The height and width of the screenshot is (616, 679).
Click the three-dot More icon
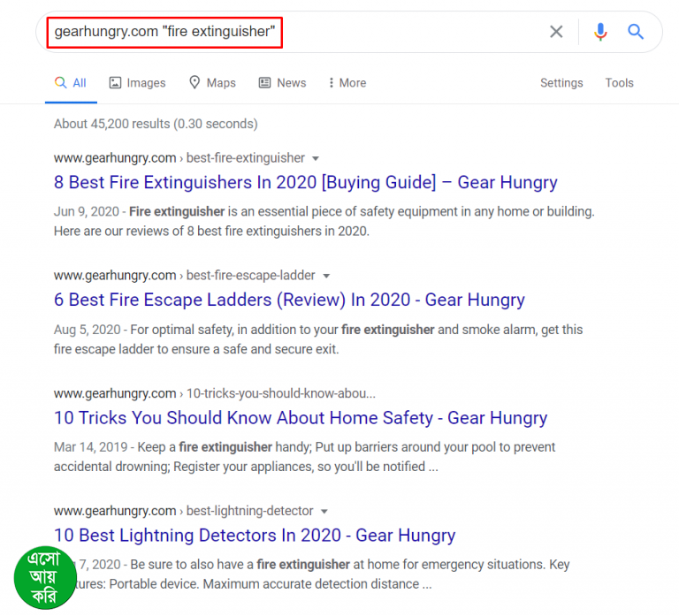(x=331, y=83)
